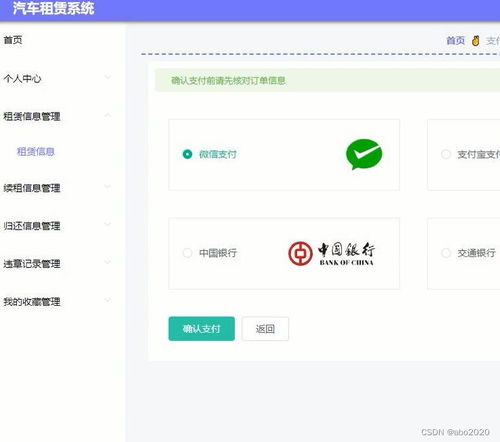Viewport: 500px width, 442px height.
Task: Expand the 个人中心 menu chevron
Action: point(108,78)
